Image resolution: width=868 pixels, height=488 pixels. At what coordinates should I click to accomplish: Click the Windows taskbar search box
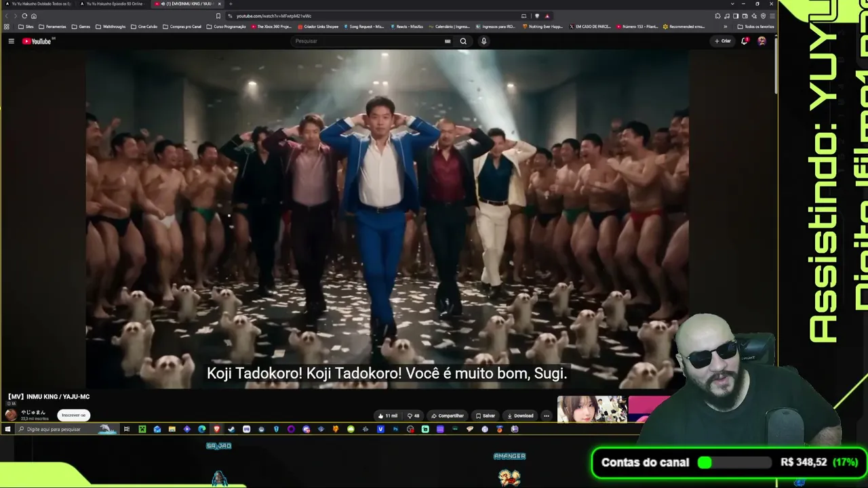coord(66,429)
